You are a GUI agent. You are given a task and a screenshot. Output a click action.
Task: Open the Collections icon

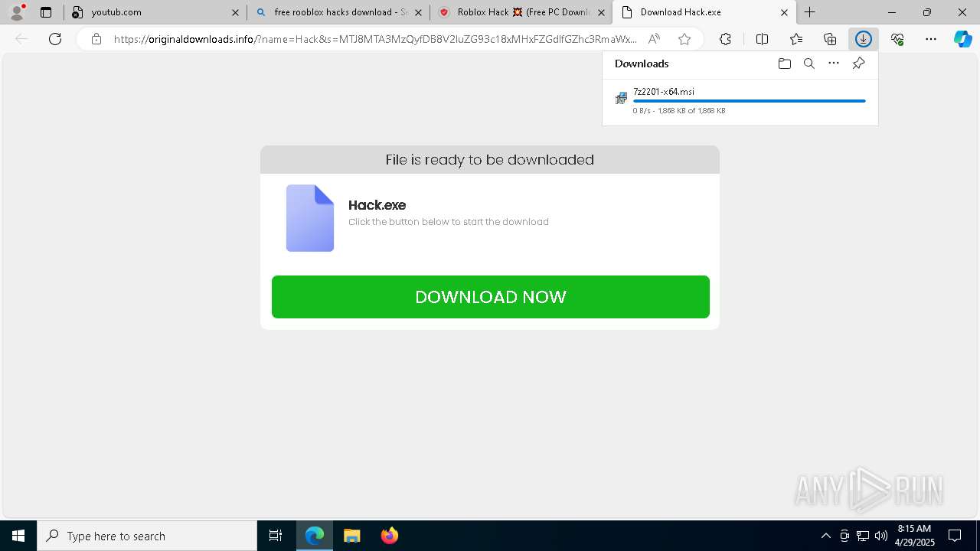click(830, 39)
